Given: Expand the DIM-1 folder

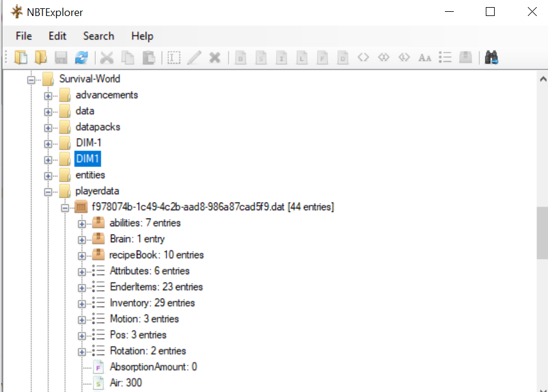Looking at the screenshot, I should tap(48, 144).
